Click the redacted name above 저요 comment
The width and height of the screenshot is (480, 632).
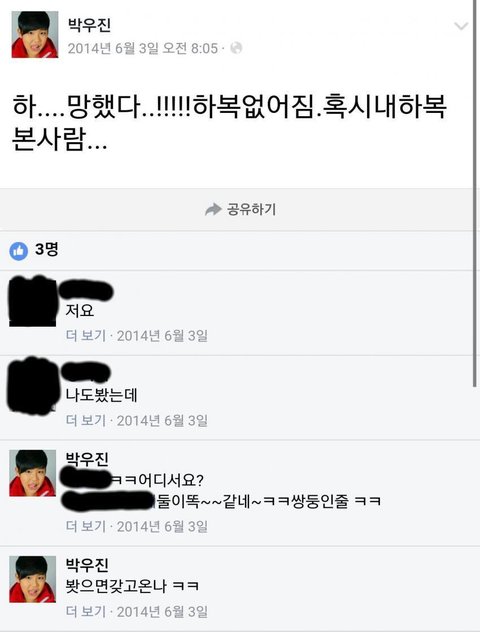pyautogui.click(x=86, y=290)
